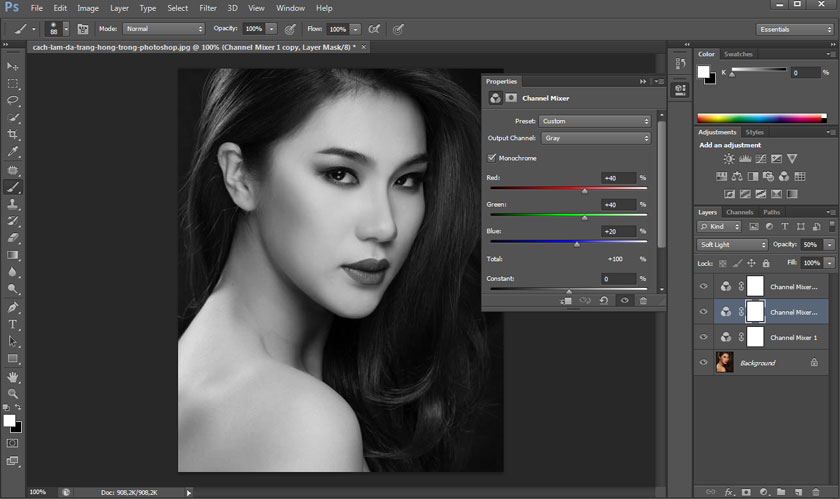The height and width of the screenshot is (499, 840).
Task: Select the Move tool
Action: pyautogui.click(x=13, y=66)
